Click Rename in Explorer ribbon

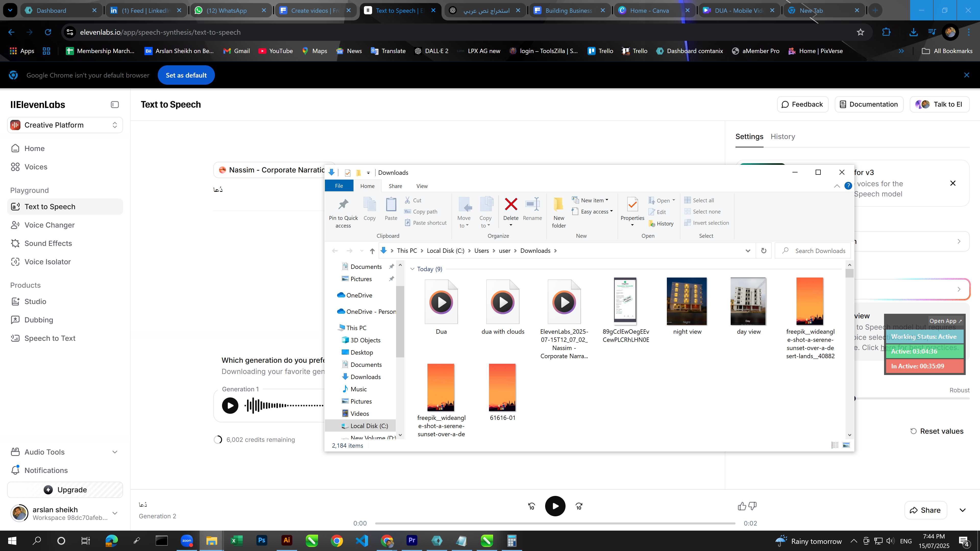pyautogui.click(x=532, y=209)
